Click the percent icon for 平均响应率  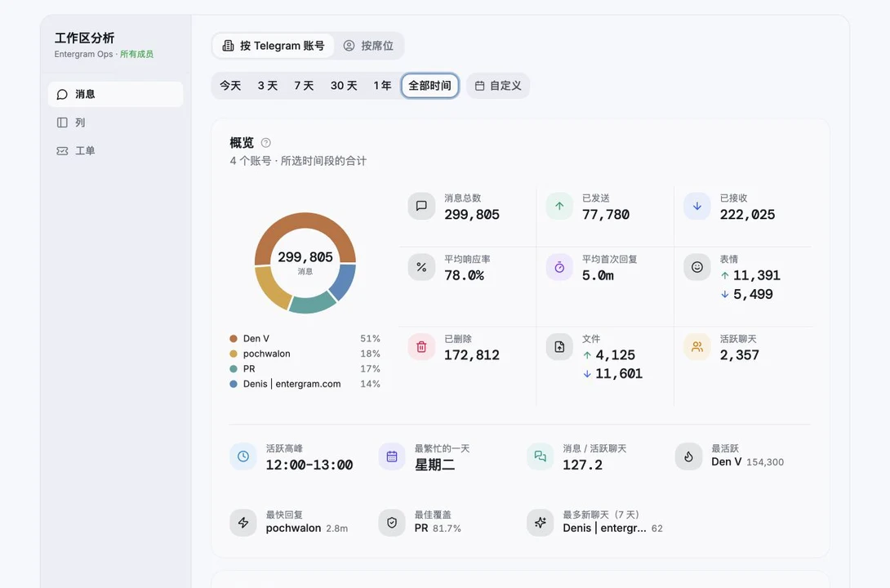point(421,267)
